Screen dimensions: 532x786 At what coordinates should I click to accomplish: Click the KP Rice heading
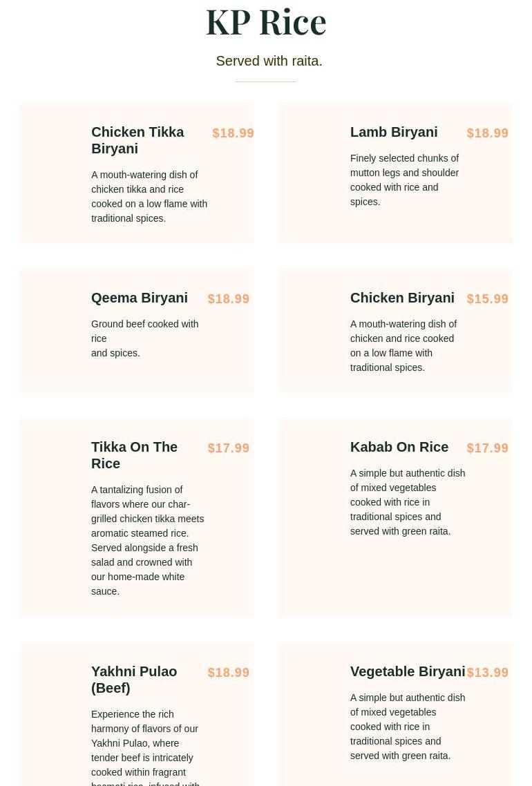coord(266,21)
